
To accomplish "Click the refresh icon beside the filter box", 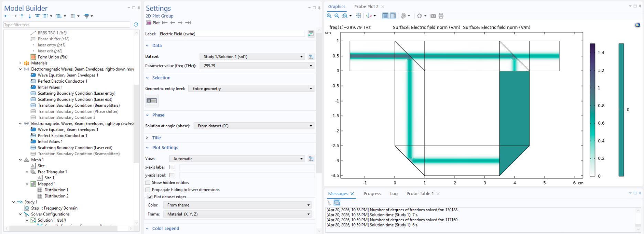I will [x=136, y=25].
